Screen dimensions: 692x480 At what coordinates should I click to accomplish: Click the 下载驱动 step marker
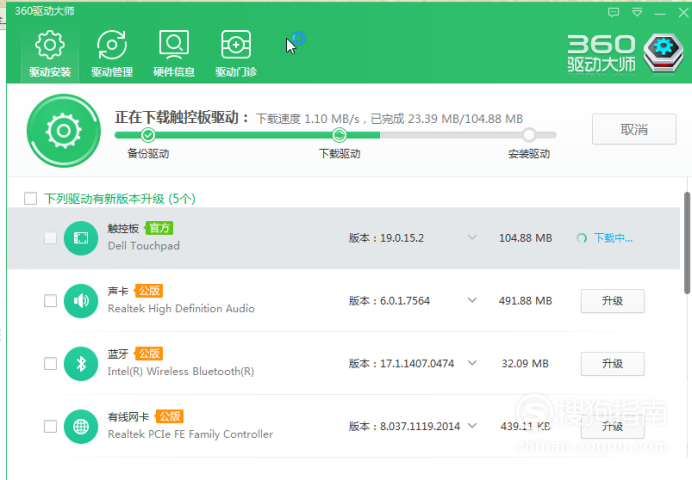[x=339, y=135]
